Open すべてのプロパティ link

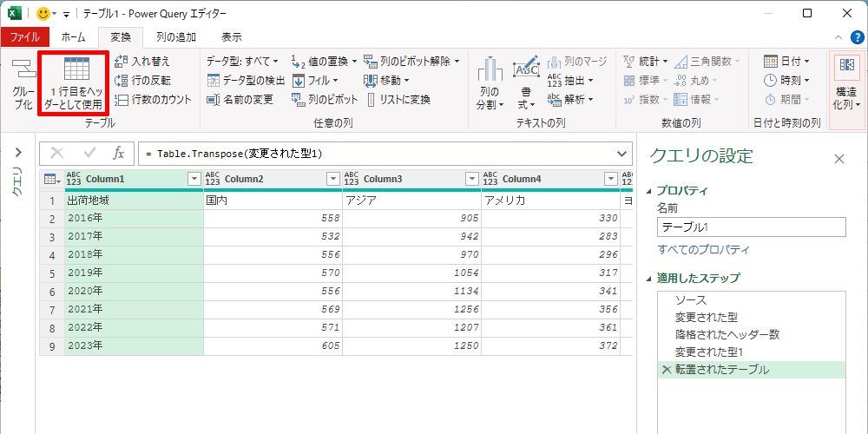click(703, 250)
